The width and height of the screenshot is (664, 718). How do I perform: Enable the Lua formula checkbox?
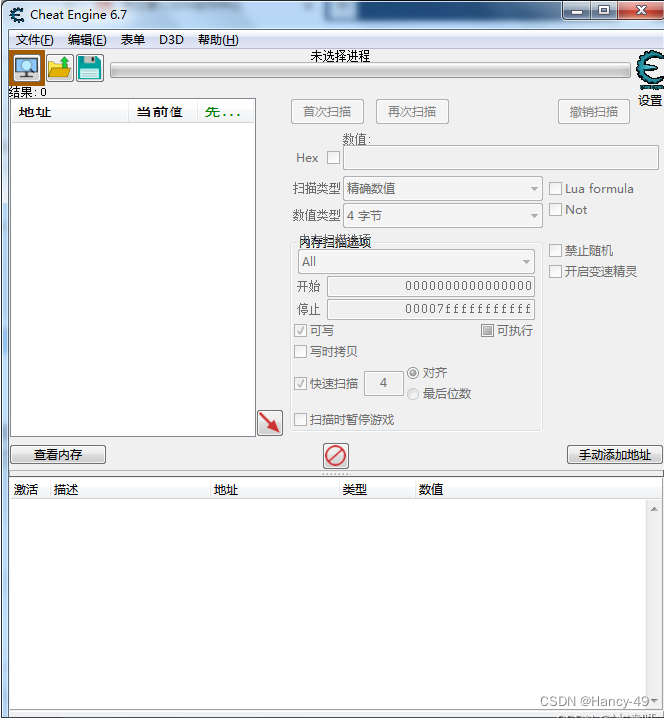tap(555, 189)
